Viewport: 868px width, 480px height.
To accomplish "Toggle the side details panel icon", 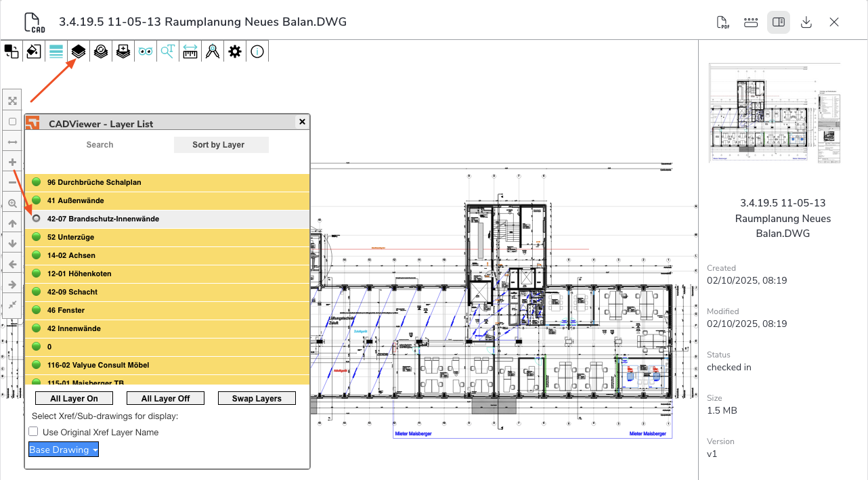I will 779,22.
